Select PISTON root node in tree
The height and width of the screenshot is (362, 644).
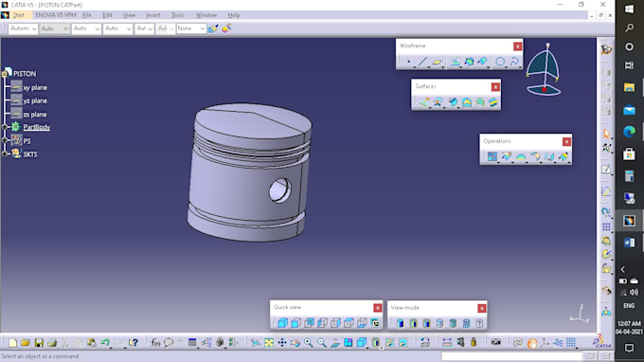(25, 74)
